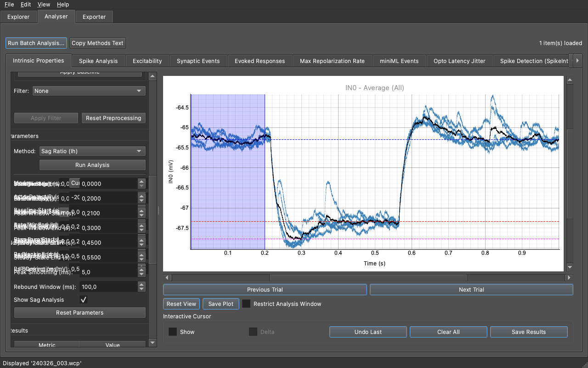588x368 pixels.
Task: Select the Intrinsic Properties tab
Action: pos(39,61)
